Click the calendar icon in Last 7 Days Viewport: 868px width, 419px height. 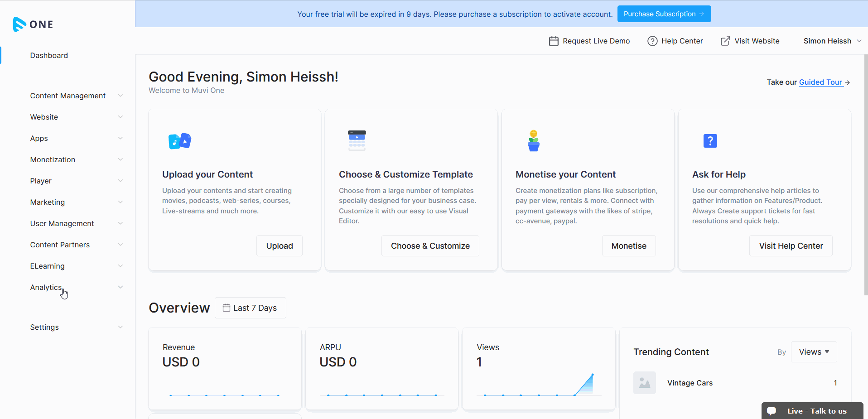[x=227, y=308]
